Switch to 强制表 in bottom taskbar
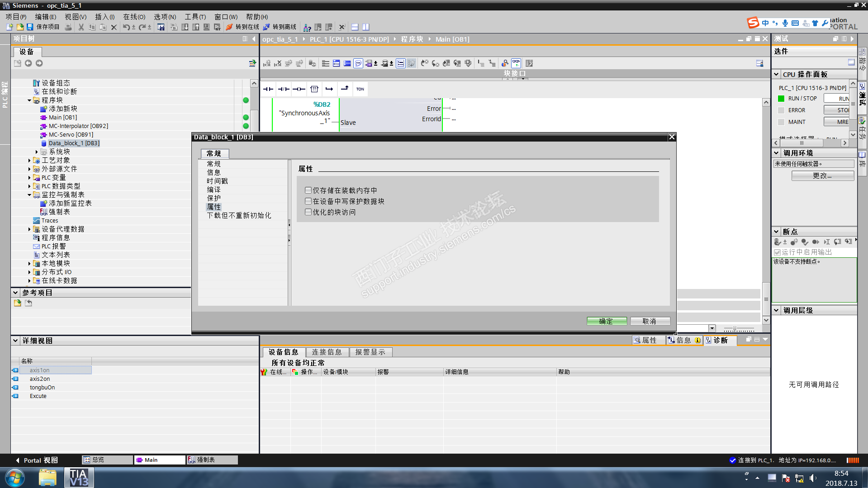The height and width of the screenshot is (488, 868). [212, 460]
